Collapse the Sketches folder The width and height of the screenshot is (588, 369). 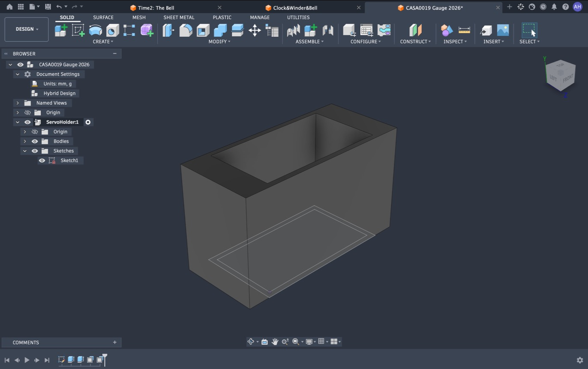pos(25,151)
